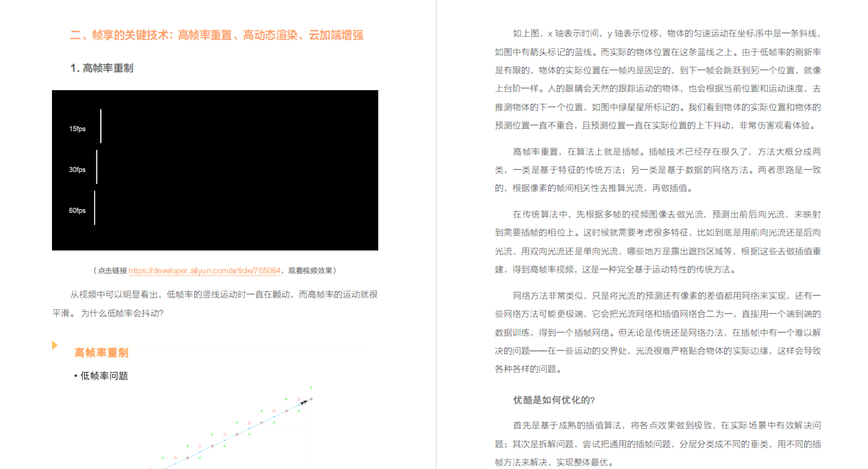868x469 pixels.
Task: Click the paragraph starting 网络方法非常类似
Action: click(658, 332)
